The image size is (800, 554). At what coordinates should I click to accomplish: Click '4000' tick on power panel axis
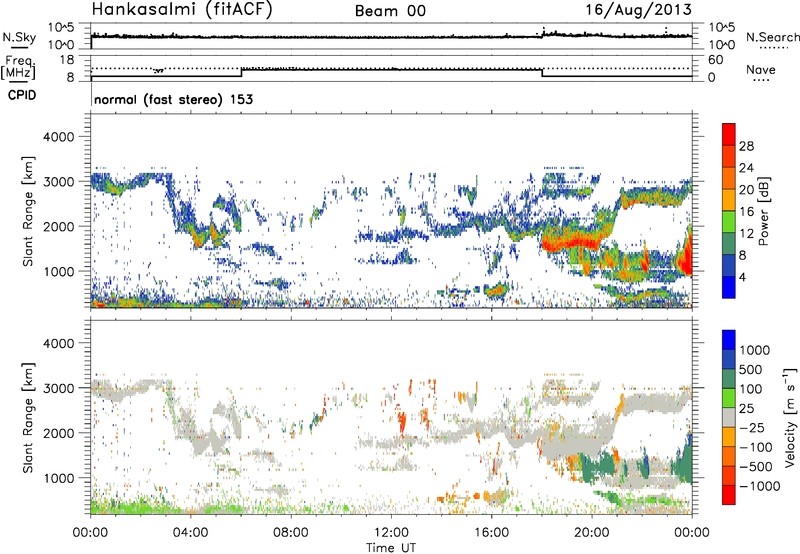click(x=58, y=137)
